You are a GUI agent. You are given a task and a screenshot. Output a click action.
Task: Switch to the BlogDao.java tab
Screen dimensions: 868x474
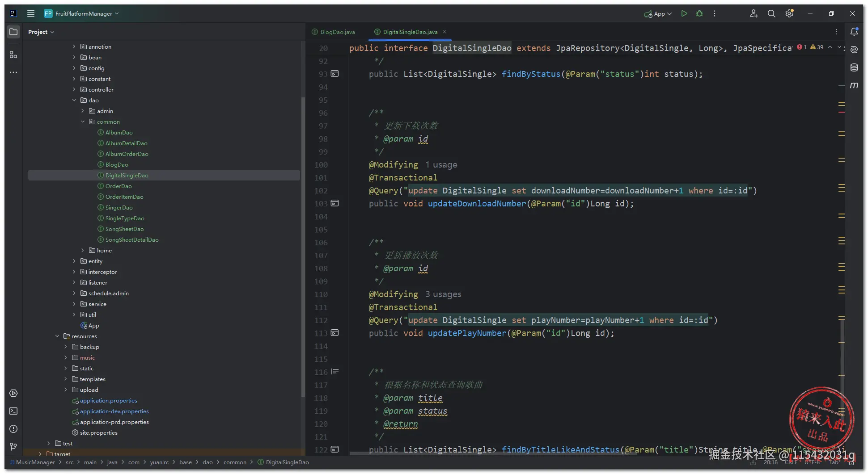click(333, 32)
